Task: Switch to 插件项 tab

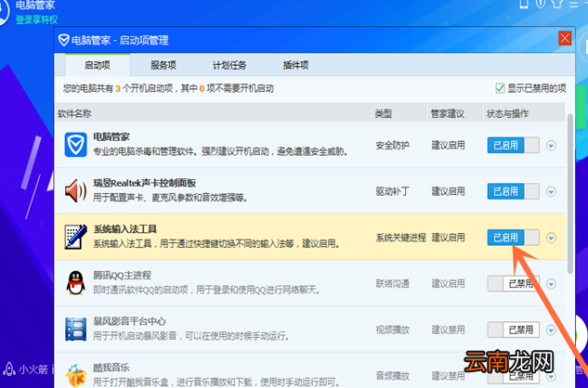Action: coord(295,65)
